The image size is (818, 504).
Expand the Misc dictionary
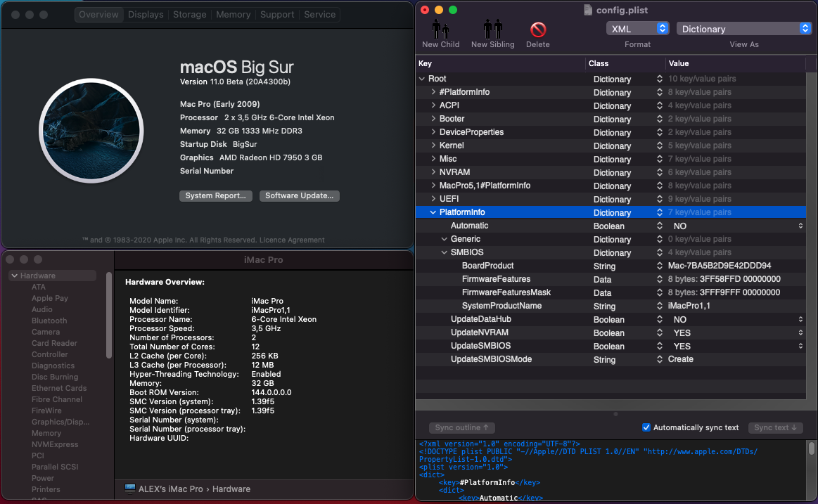[x=433, y=159]
